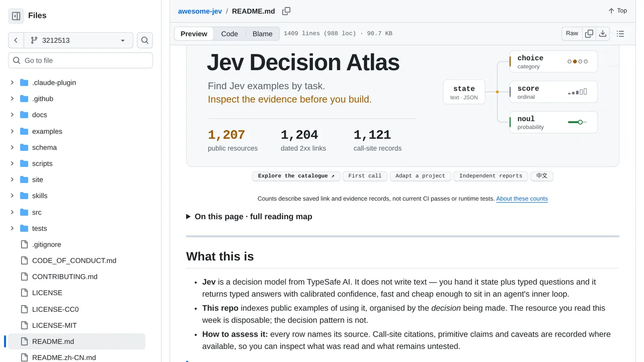This screenshot has width=644, height=362.
Task: Click the docs folder icon
Action: point(24,115)
